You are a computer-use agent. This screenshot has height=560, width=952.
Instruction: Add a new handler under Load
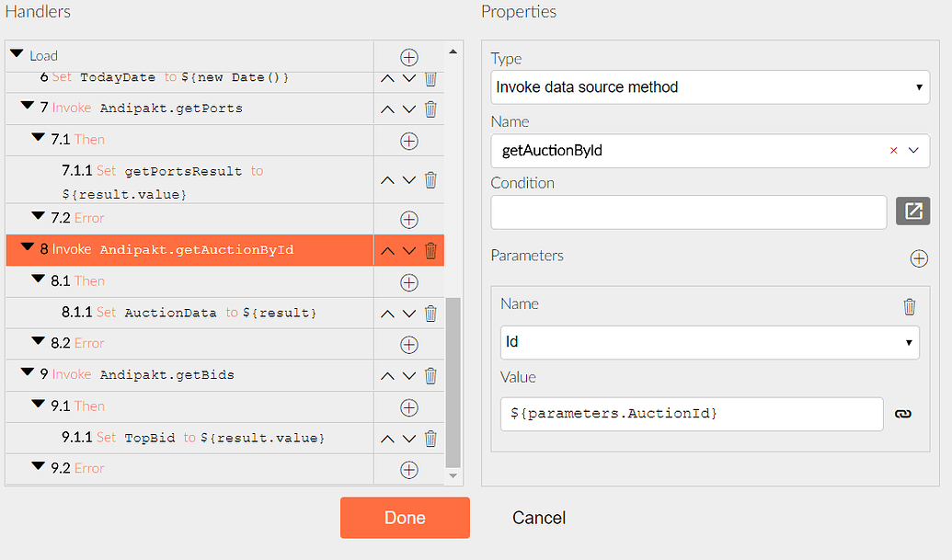(408, 56)
